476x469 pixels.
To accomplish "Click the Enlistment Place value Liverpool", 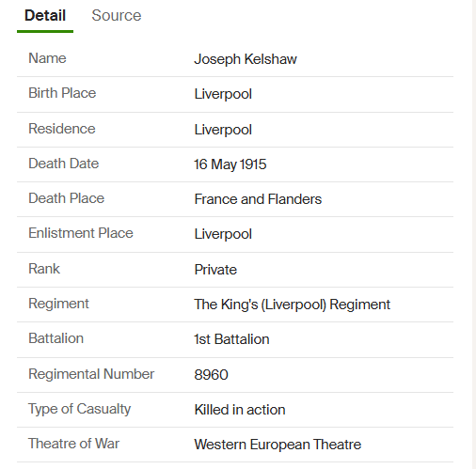I will point(223,234).
